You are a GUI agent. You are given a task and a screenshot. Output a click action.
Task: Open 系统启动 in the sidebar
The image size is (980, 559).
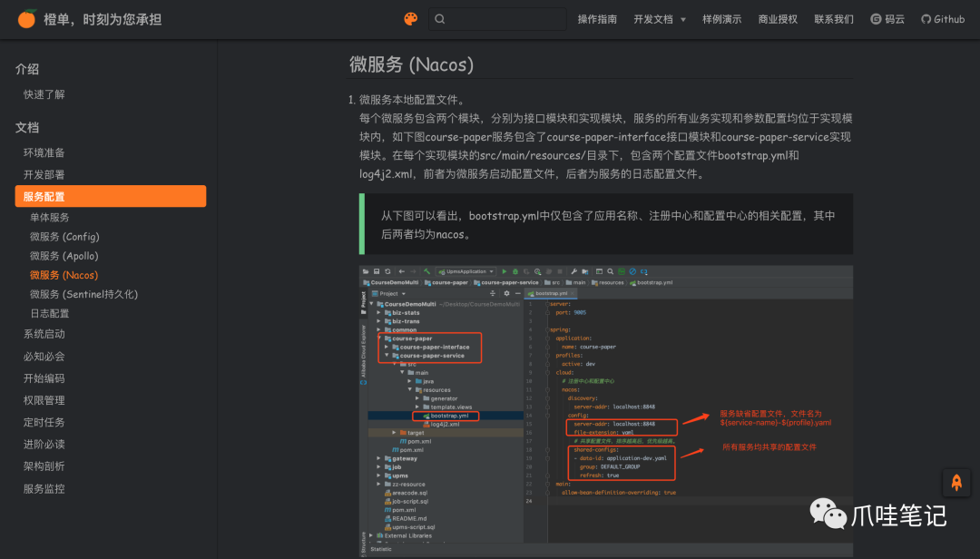point(44,334)
